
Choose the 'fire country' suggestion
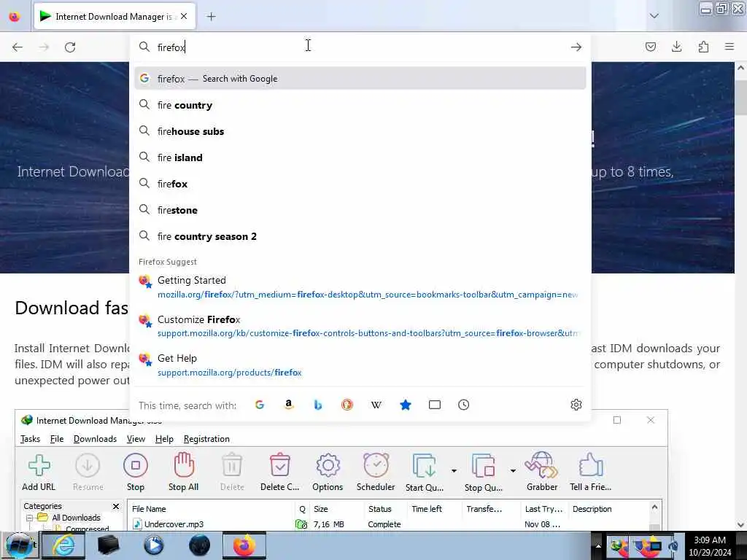tap(360, 105)
